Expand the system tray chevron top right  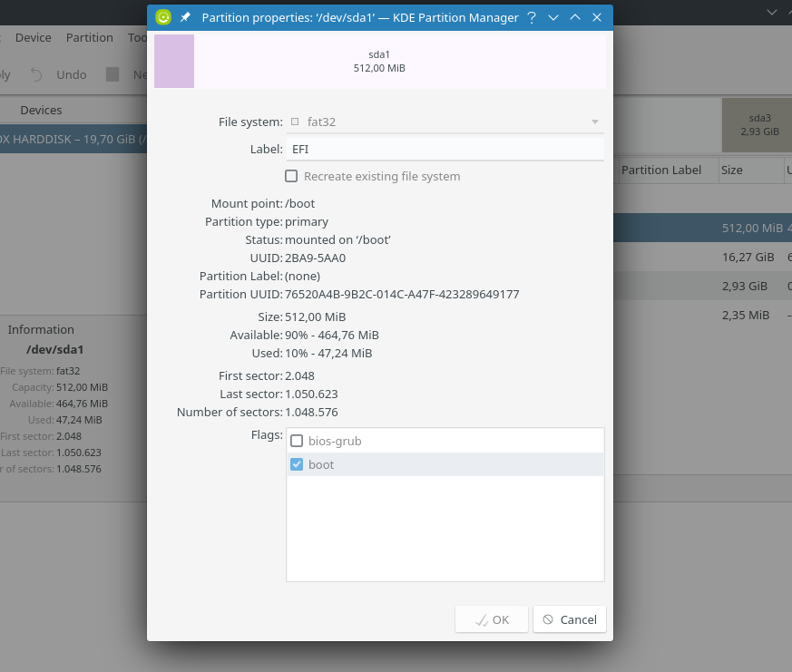(x=770, y=12)
